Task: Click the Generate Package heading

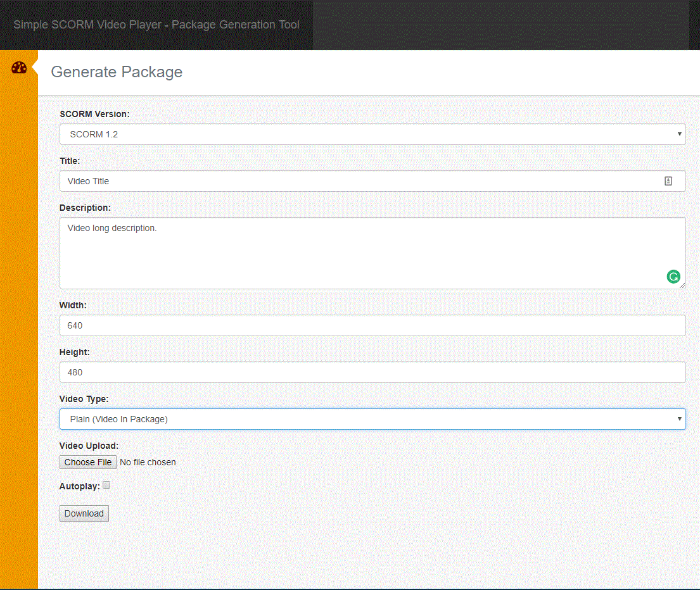Action: (117, 72)
